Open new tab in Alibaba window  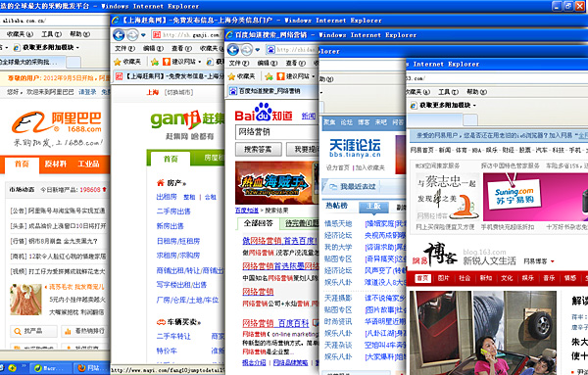coord(73,62)
